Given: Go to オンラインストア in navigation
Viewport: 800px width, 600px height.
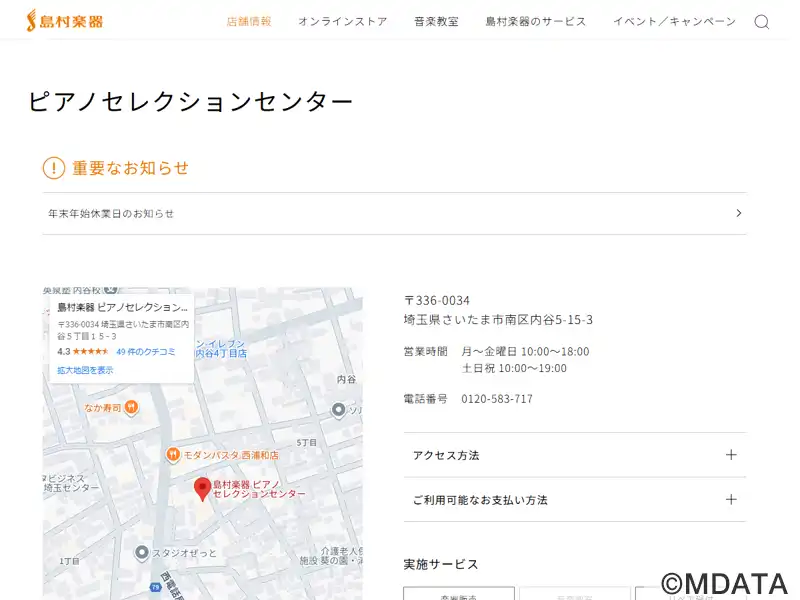Looking at the screenshot, I should 342,21.
